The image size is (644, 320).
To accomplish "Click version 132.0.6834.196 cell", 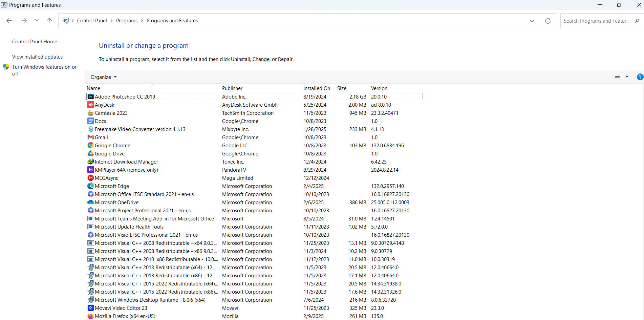I will (x=387, y=146).
